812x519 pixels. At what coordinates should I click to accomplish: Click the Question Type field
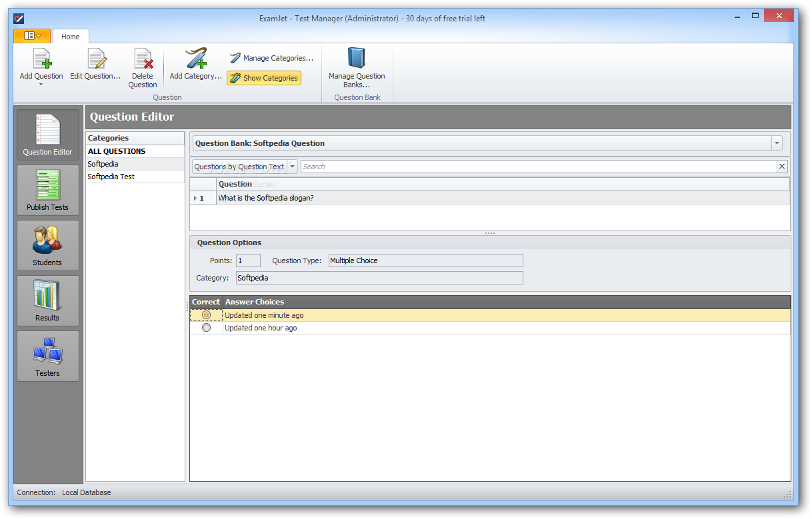coord(425,260)
